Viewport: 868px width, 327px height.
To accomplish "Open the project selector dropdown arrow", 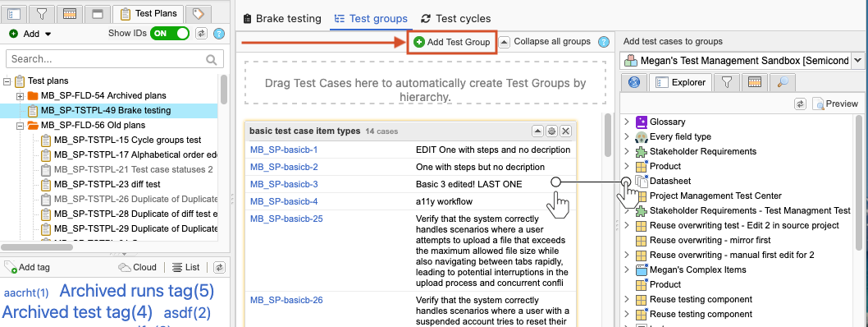I will point(858,60).
